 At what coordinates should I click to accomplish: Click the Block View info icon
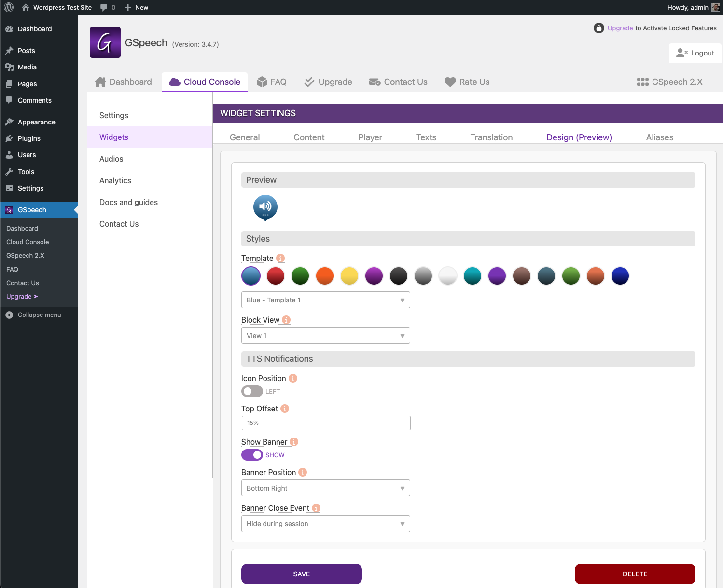[286, 320]
